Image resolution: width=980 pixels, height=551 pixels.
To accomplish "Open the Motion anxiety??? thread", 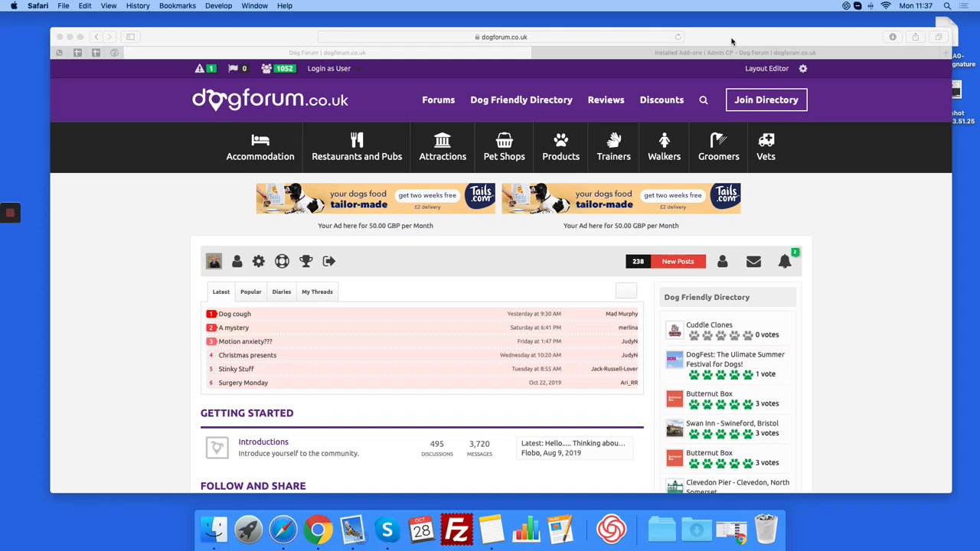I will [x=245, y=341].
